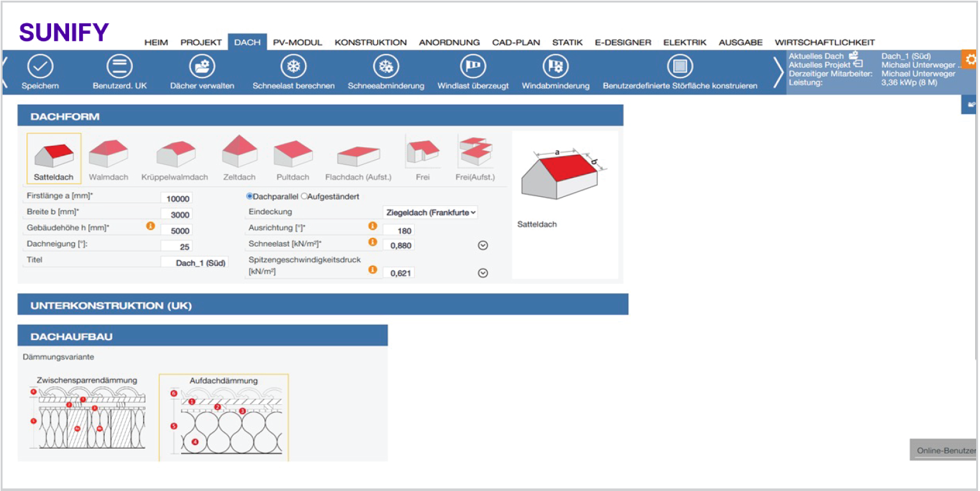The width and height of the screenshot is (980, 491).
Task: Open the PV-MODUL tab
Action: 297,42
